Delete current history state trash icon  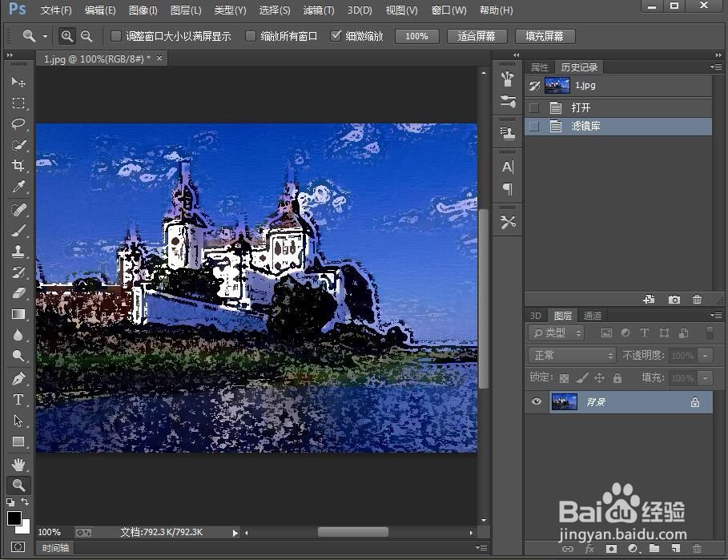pos(697,300)
